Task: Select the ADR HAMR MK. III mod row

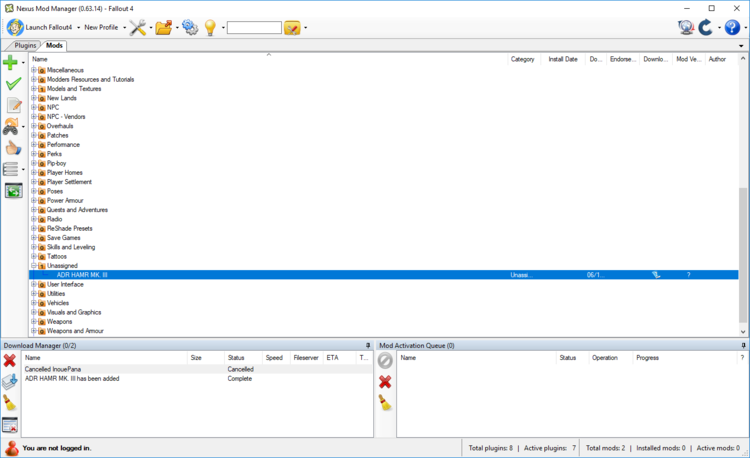Action: [x=384, y=275]
